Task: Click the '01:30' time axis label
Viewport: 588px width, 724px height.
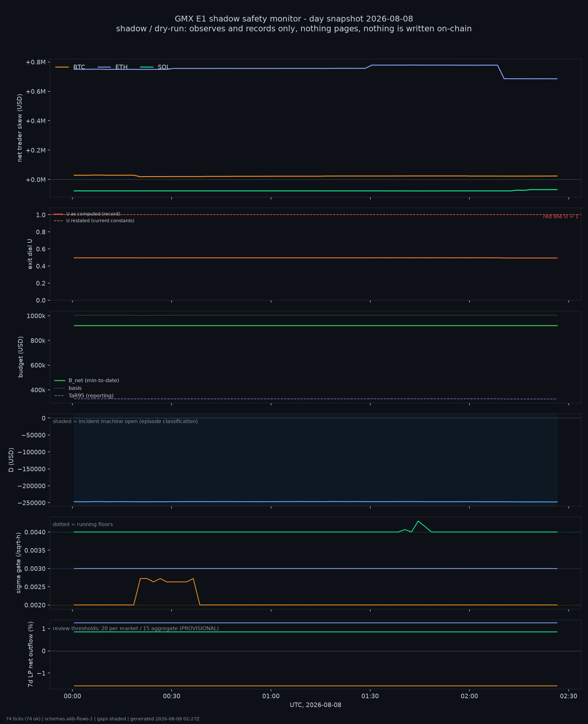Action: click(x=370, y=696)
